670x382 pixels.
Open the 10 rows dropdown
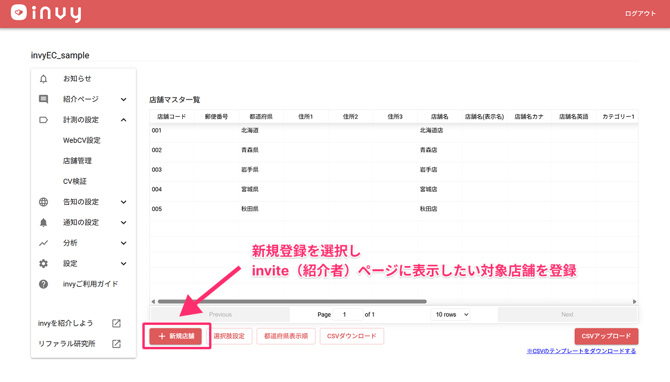pyautogui.click(x=450, y=314)
